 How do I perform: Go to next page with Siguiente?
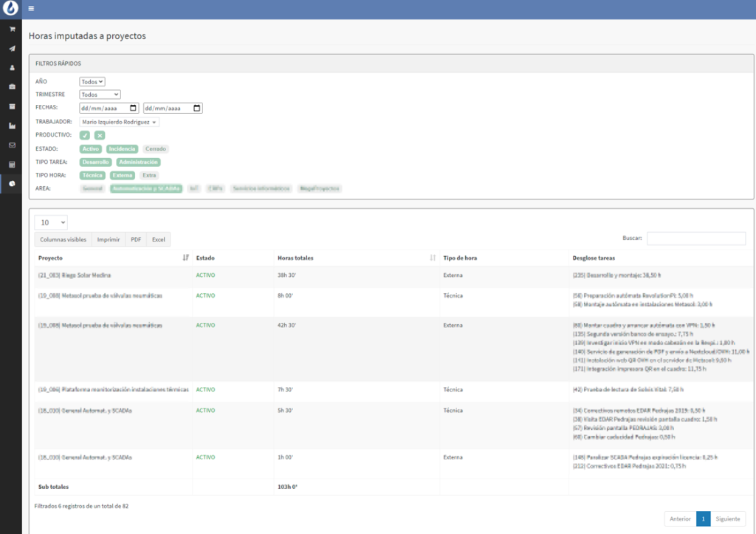tap(727, 518)
